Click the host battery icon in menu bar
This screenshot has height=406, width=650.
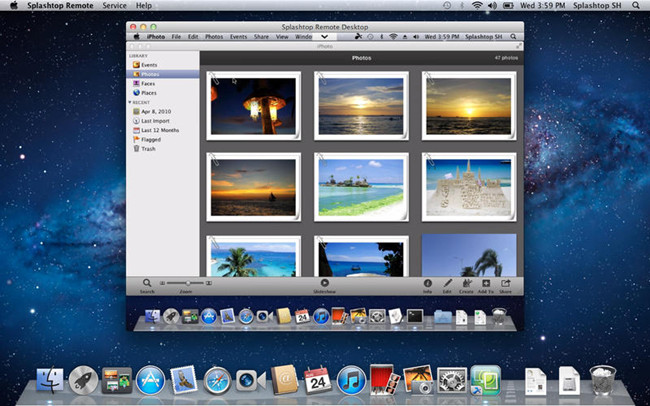click(x=508, y=5)
